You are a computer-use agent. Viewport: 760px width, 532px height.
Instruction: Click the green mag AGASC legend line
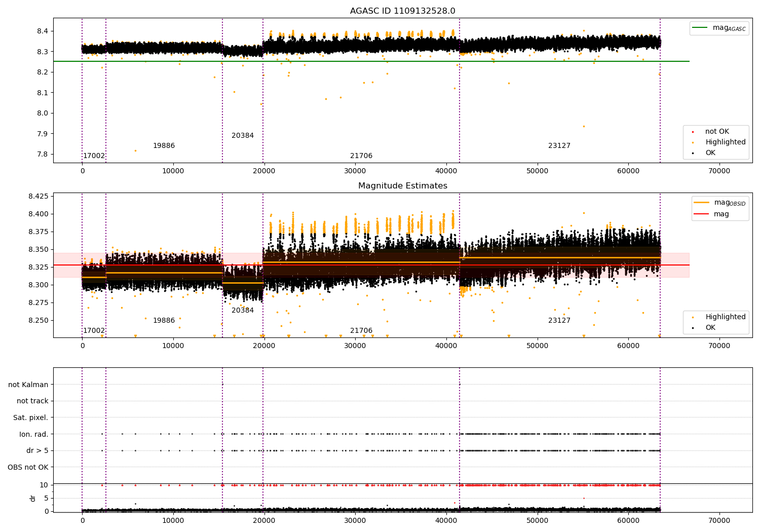(x=701, y=28)
